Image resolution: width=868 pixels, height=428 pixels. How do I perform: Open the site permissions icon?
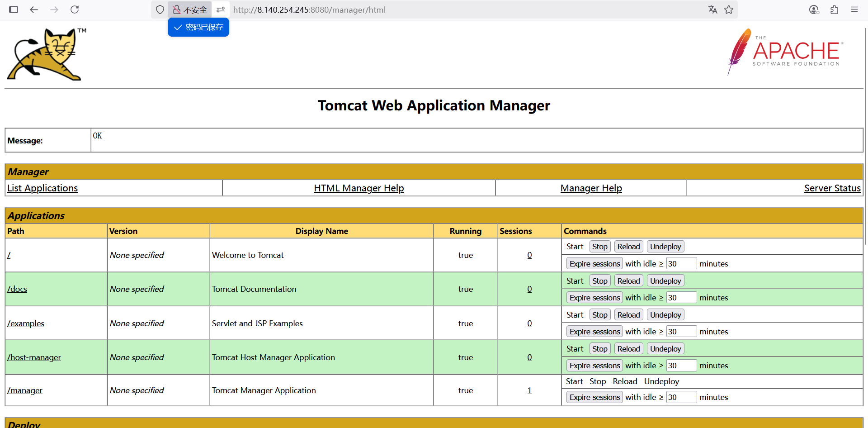pos(221,10)
